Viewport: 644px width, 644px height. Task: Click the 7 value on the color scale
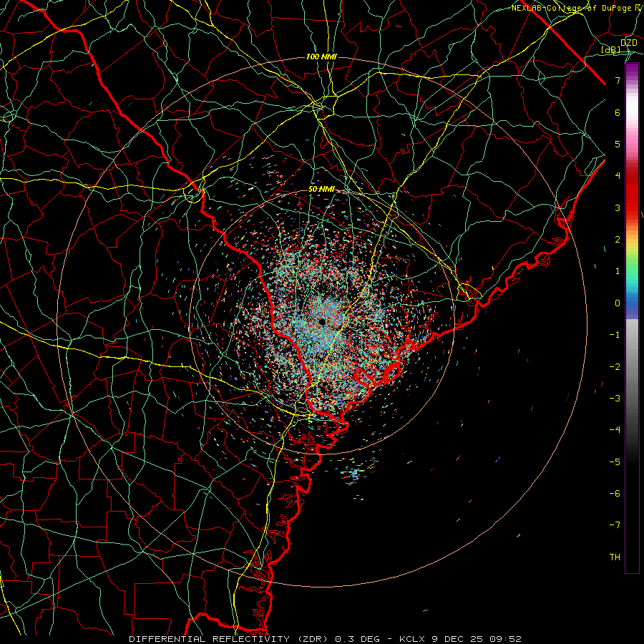tap(618, 80)
